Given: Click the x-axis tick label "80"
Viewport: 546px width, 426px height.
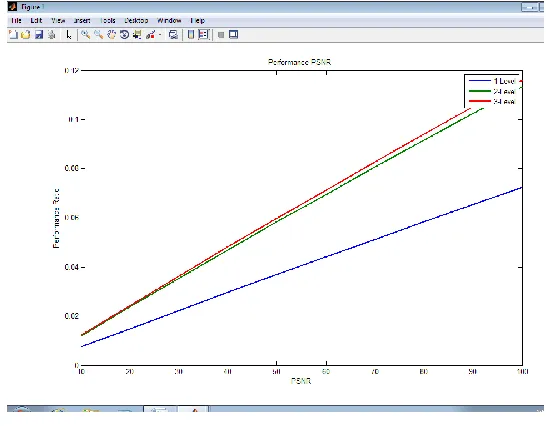Looking at the screenshot, I should pos(423,372).
